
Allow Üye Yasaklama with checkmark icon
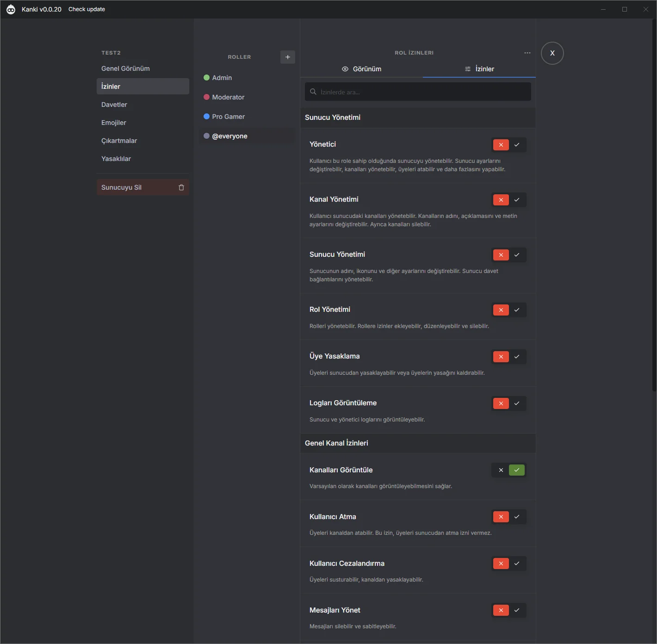click(517, 357)
